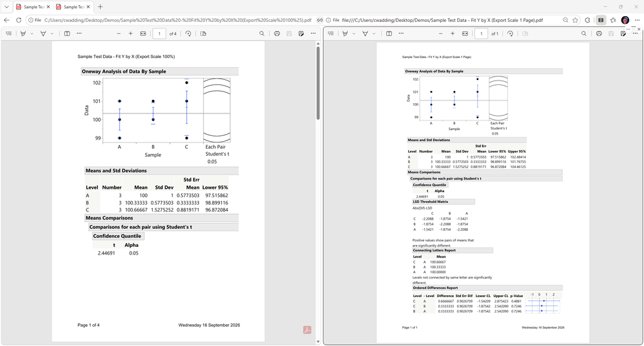Image resolution: width=644 pixels, height=346 pixels.
Task: Close the second Sample Test tab
Action: (x=88, y=7)
